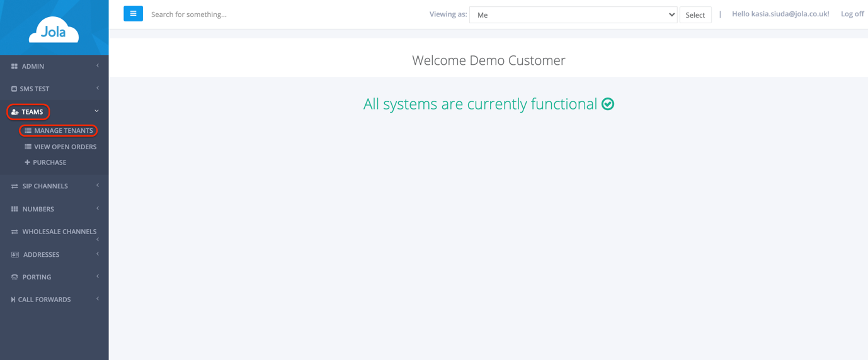Screen dimensions: 868x360
Task: Click the Porting phone icon
Action: pos(14,277)
